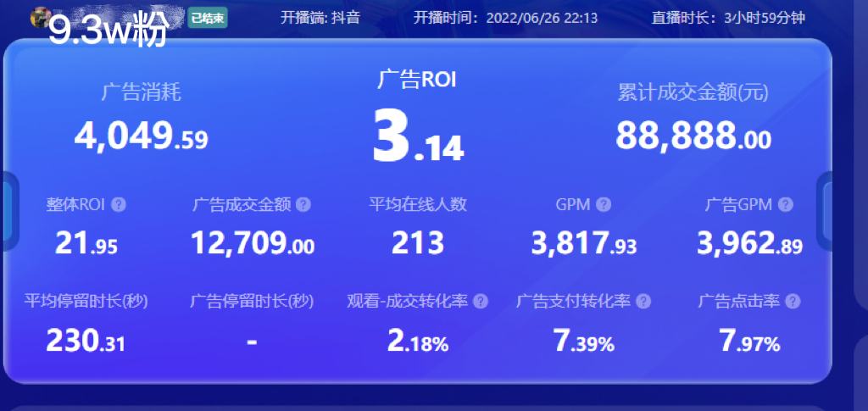Click help icon next to 广告成交金额
Image resolution: width=868 pixels, height=411 pixels.
point(303,205)
